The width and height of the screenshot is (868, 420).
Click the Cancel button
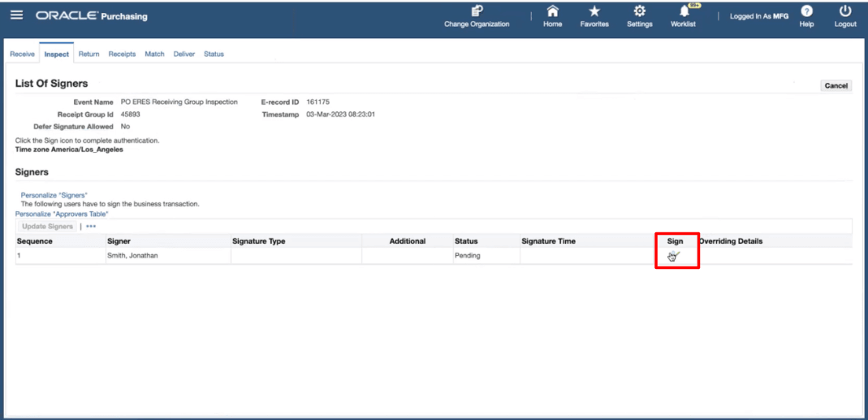point(836,86)
